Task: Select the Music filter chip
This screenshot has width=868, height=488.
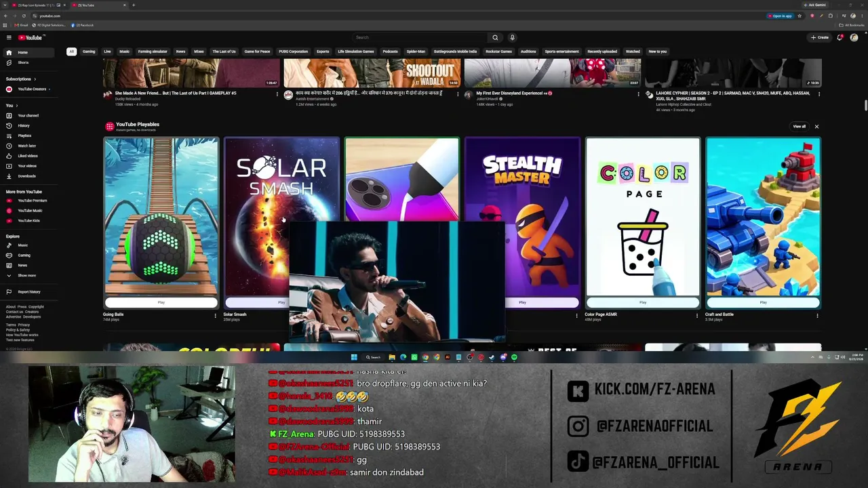Action: (125, 52)
